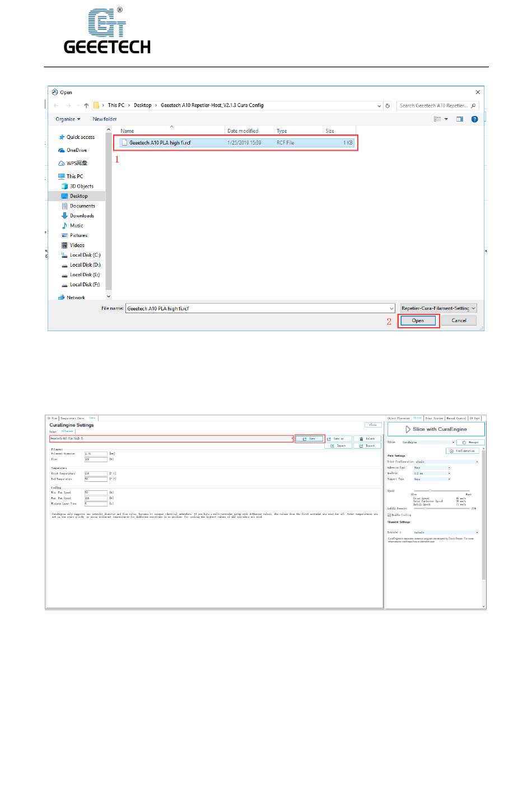Select Local Disk (C:)
Screen dimensions: 532x795
coord(81,255)
